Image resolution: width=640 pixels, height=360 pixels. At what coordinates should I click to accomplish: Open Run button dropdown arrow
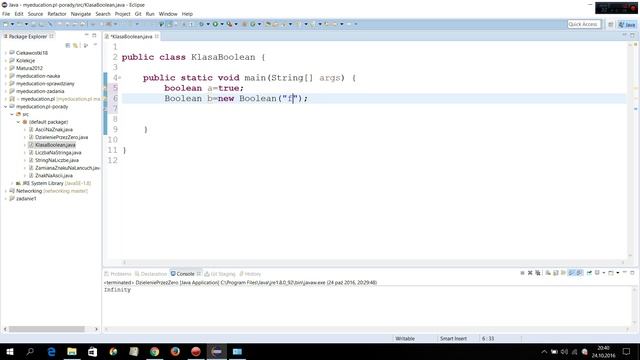click(x=222, y=24)
